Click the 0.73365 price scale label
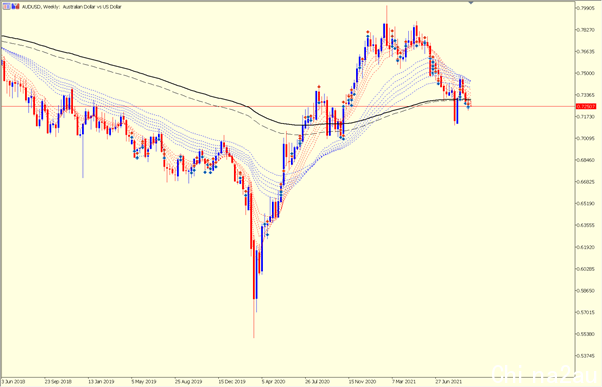Image resolution: width=602 pixels, height=387 pixels. (585, 94)
